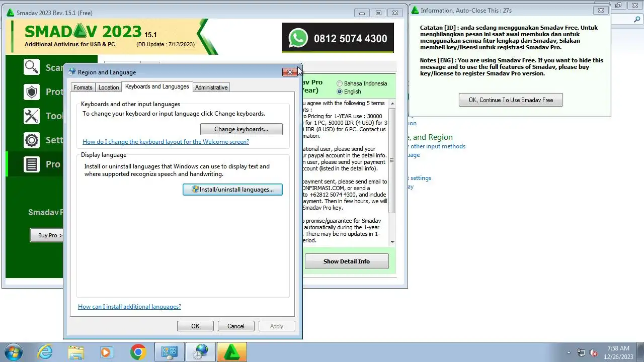Switch to Region and Language taskbar item
644x362 pixels.
point(201,352)
